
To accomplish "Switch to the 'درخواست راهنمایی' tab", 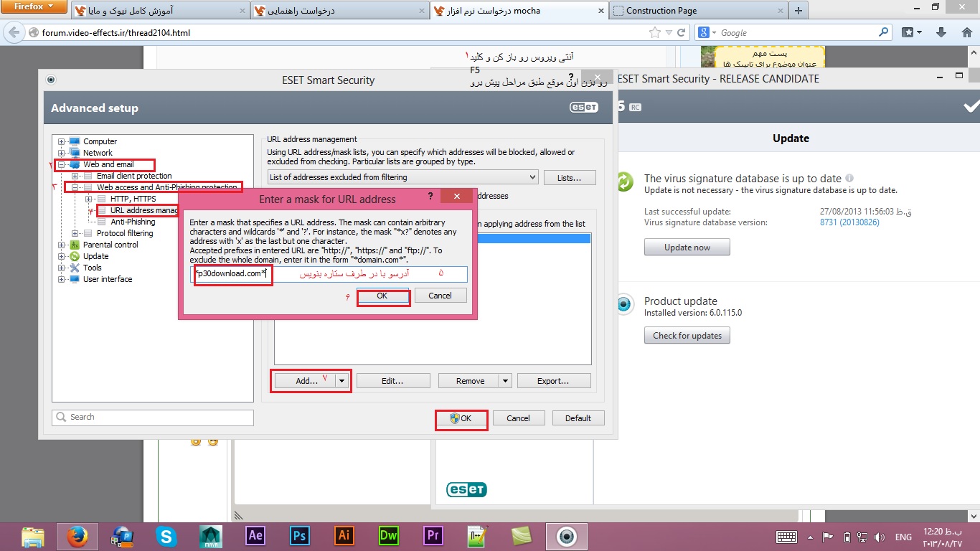I will click(x=340, y=11).
